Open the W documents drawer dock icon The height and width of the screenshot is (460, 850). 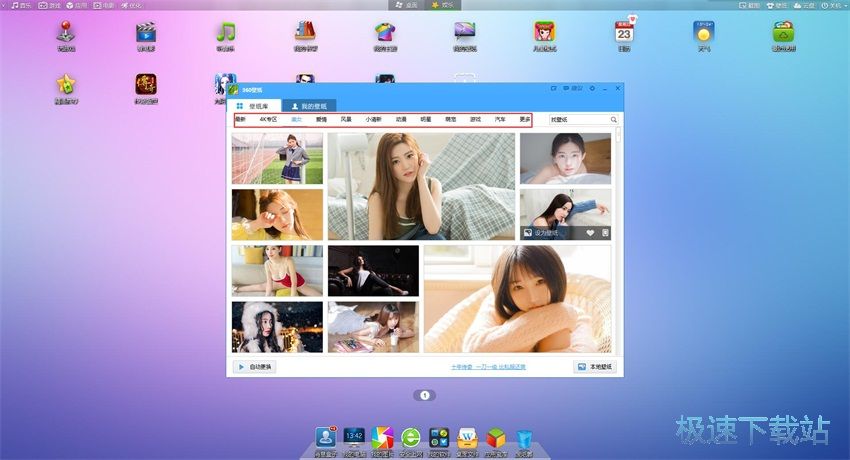pos(467,438)
